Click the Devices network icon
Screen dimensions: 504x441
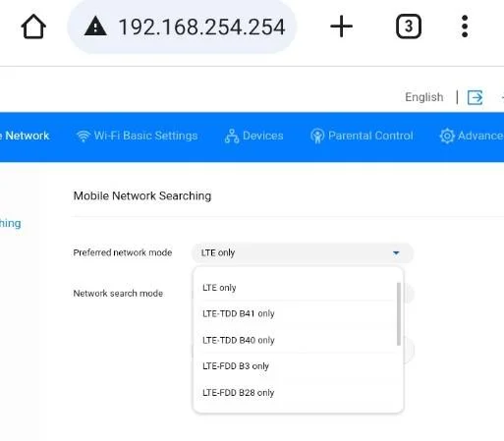(232, 137)
